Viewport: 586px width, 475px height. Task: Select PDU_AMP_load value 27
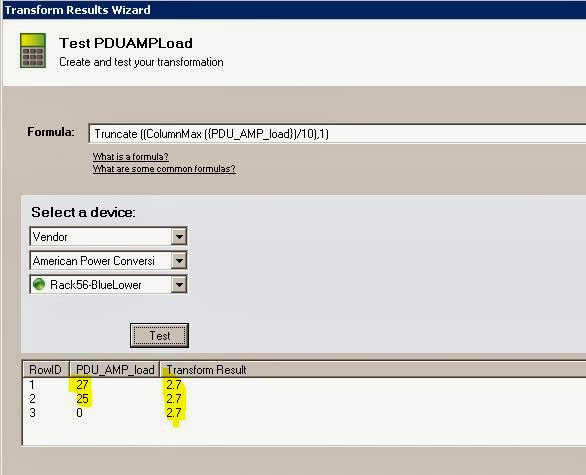82,385
